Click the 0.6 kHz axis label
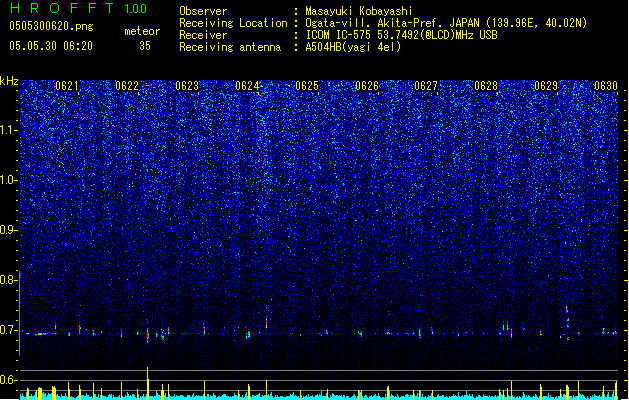The height and width of the screenshot is (400, 629). tap(9, 380)
